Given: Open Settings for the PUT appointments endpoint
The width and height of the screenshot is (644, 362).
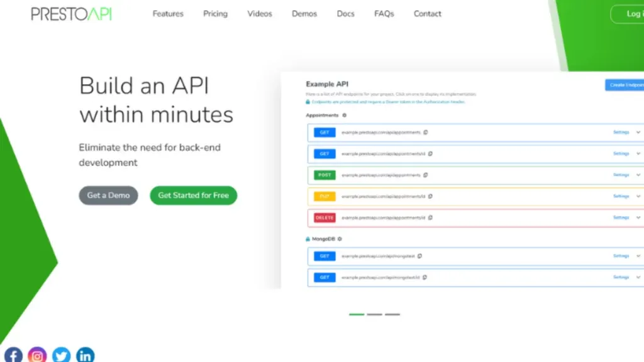Looking at the screenshot, I should pyautogui.click(x=621, y=196).
